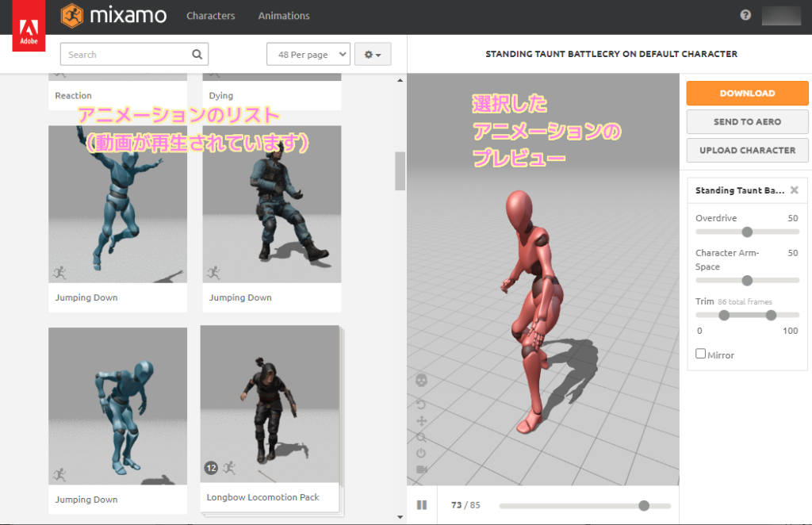The width and height of the screenshot is (812, 525).
Task: Click the UPLOAD CHARACTER button
Action: pyautogui.click(x=746, y=150)
